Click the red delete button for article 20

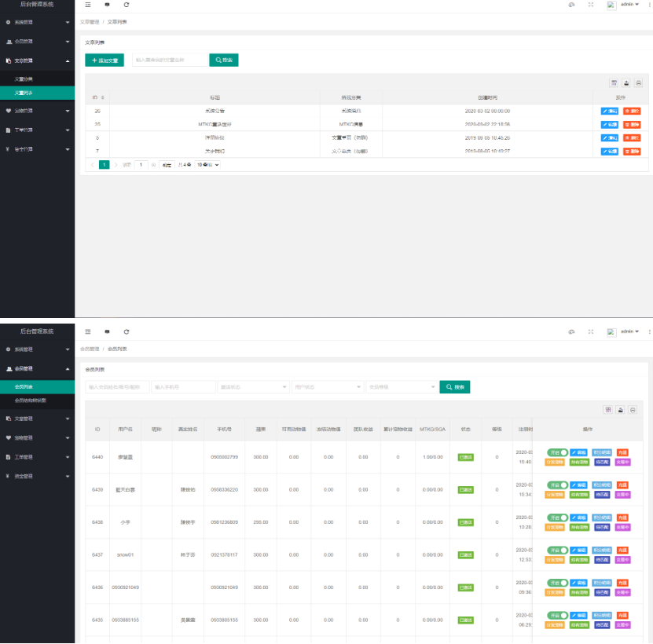[632, 111]
